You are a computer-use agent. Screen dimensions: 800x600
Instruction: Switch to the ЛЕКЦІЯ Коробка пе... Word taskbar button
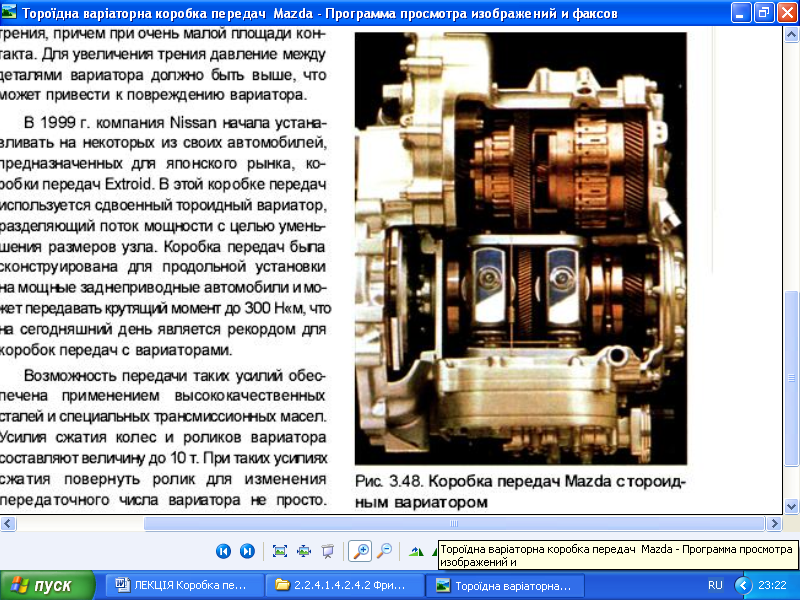(x=184, y=585)
